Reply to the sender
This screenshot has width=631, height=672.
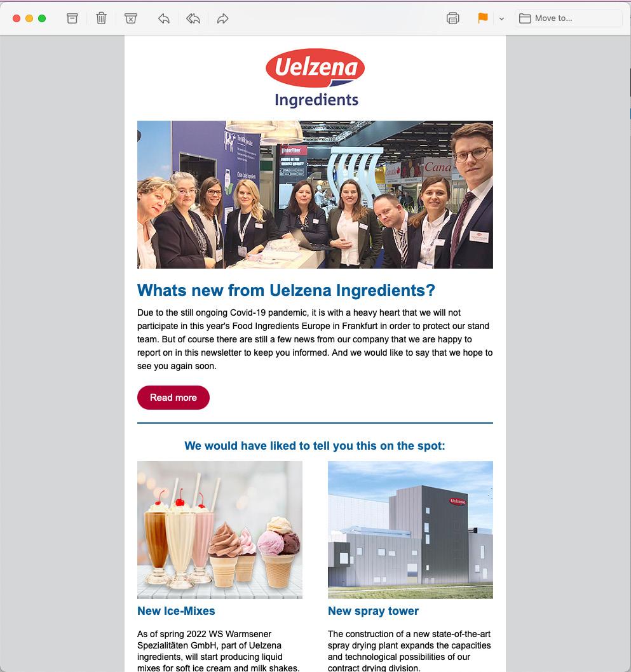[x=164, y=18]
